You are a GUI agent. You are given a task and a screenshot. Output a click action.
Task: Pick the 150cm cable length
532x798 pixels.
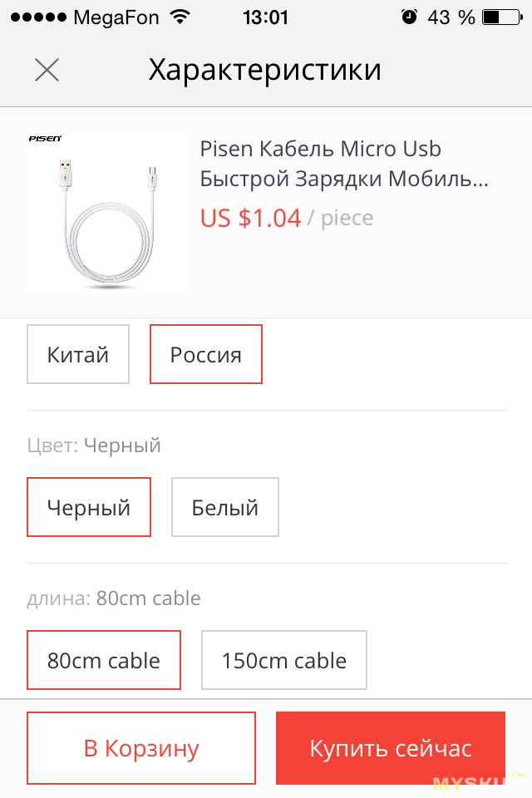tap(284, 660)
